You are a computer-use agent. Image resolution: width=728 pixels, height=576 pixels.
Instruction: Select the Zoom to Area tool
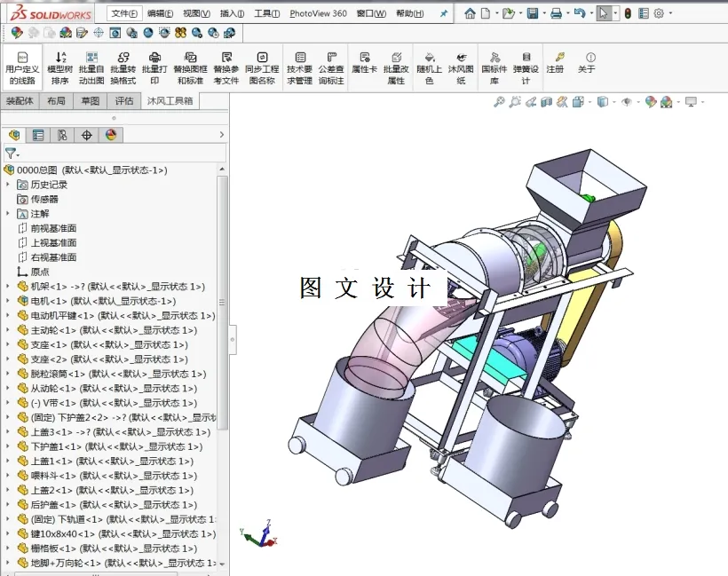click(514, 102)
